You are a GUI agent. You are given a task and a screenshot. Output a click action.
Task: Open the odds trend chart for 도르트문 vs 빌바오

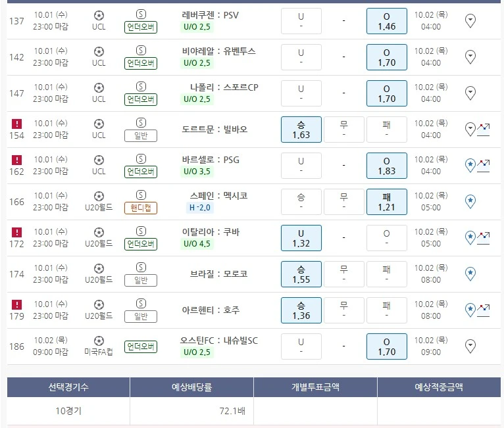click(484, 128)
